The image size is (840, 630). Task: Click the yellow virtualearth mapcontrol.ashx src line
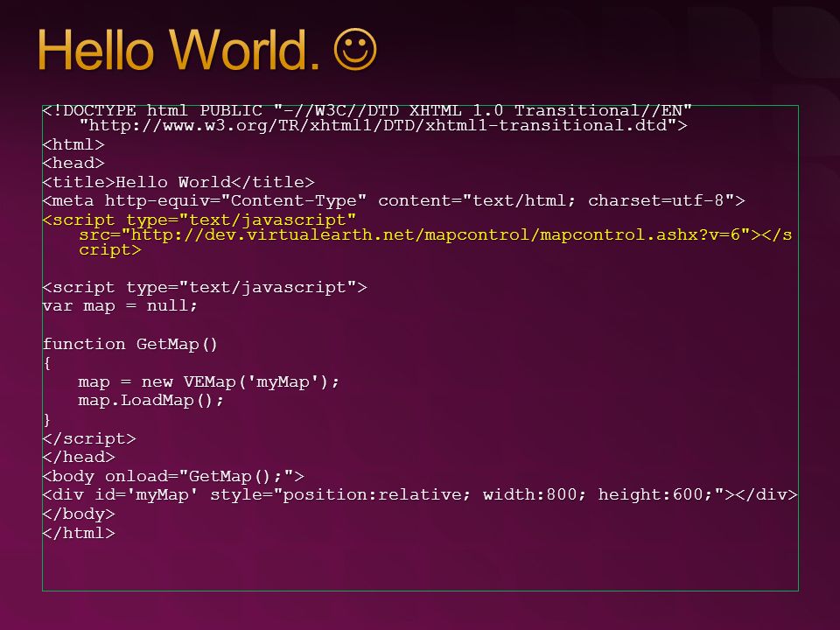(436, 235)
